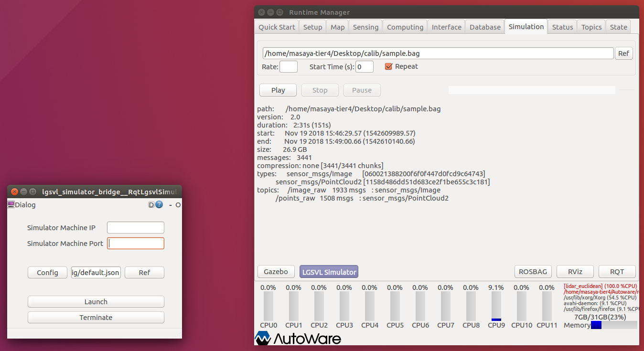
Task: Click the Simulator Machine Port field
Action: coord(135,243)
